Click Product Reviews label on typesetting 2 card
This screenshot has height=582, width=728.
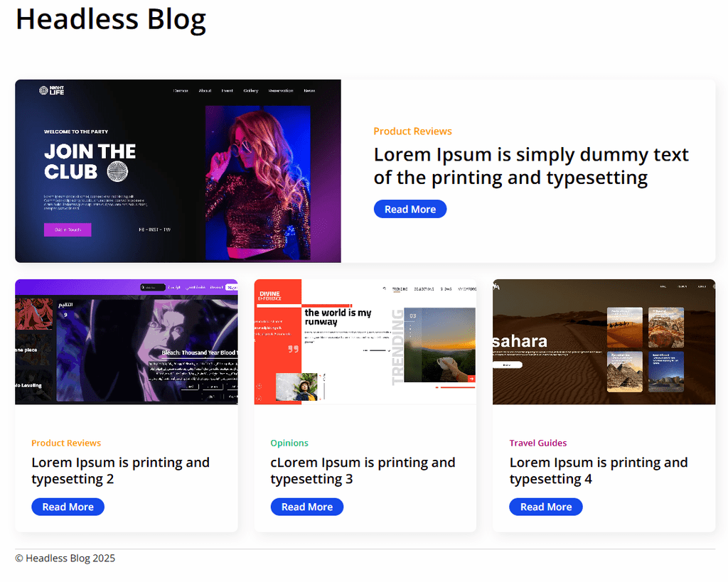pos(66,443)
